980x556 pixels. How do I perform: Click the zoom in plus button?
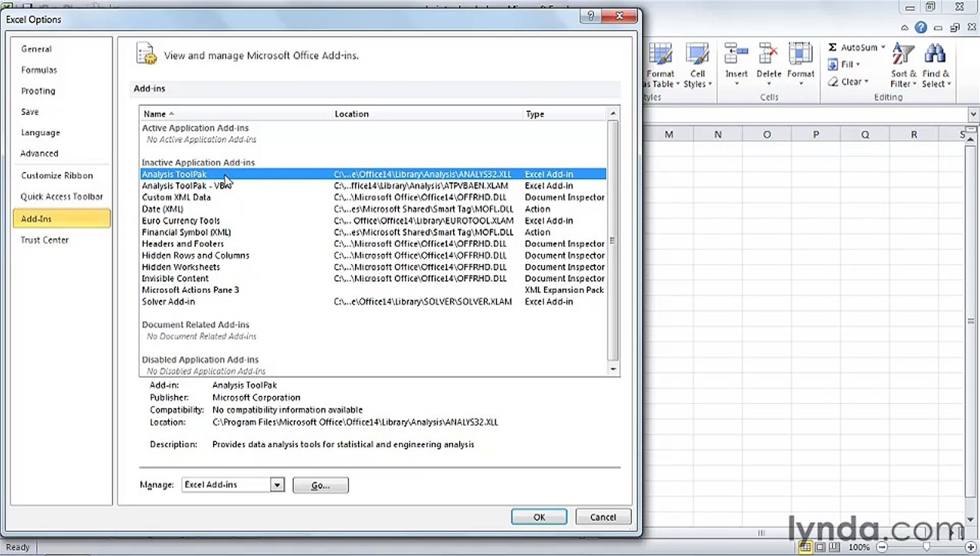pos(971,547)
